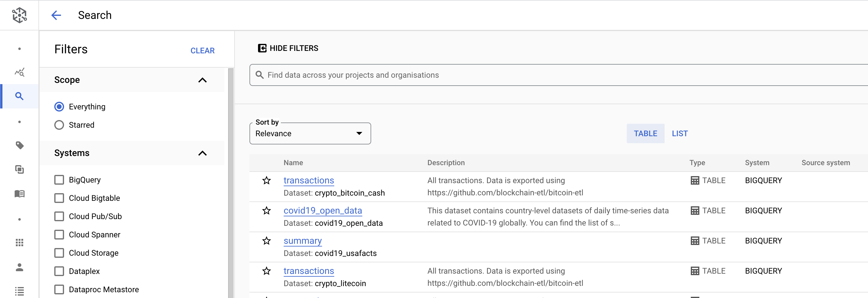
Task: Check the Cloud Storage filter
Action: pos(59,253)
